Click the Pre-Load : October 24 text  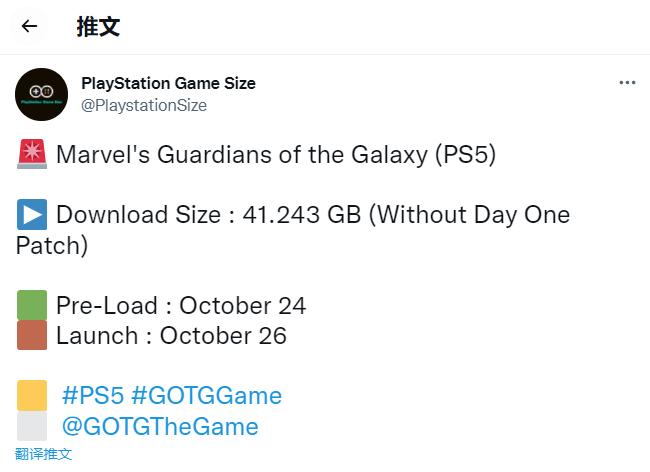point(181,306)
